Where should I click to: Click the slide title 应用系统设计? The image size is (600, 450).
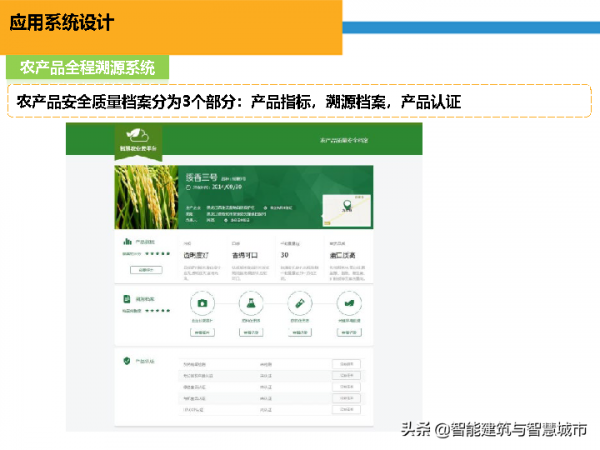pos(62,23)
